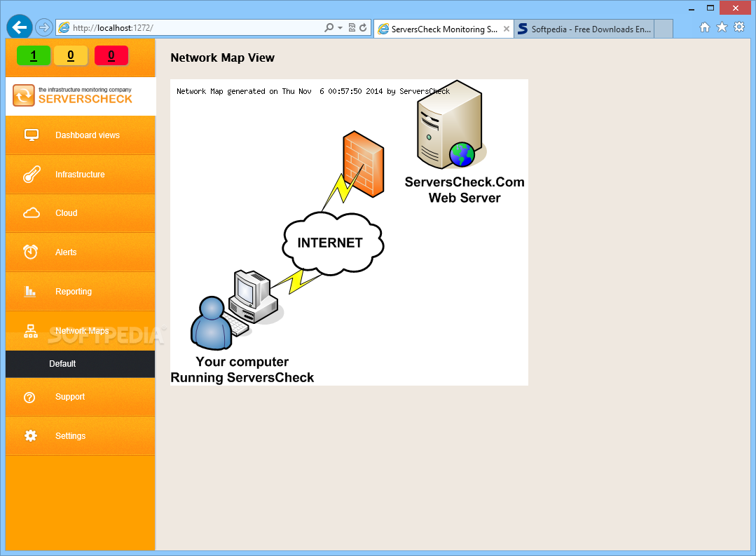Open Reporting section
This screenshot has height=556, width=756.
pyautogui.click(x=81, y=292)
